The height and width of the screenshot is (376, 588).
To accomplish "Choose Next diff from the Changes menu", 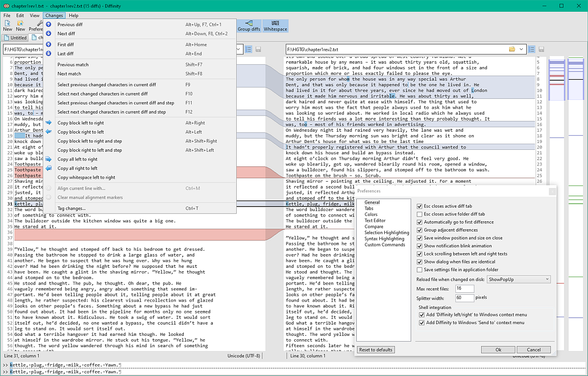I will point(66,34).
